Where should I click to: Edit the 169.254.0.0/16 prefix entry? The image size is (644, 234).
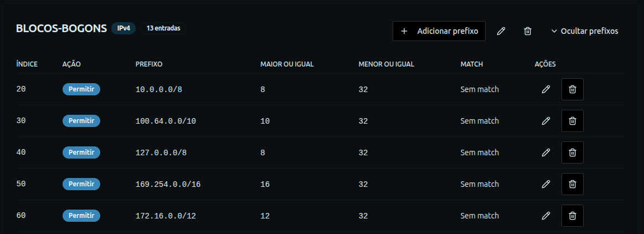[545, 184]
